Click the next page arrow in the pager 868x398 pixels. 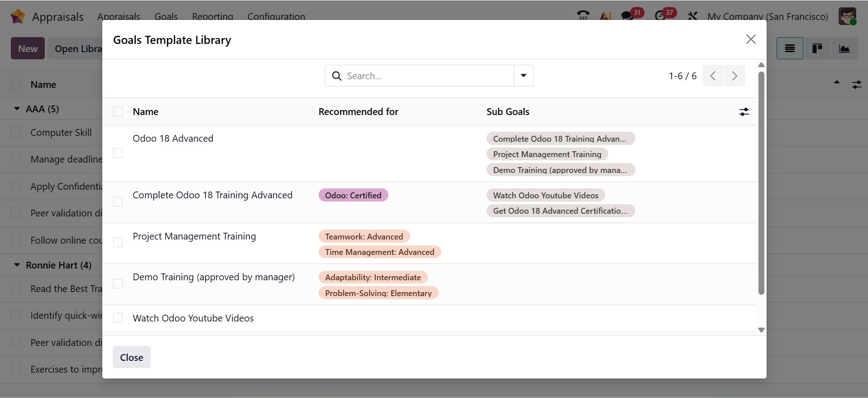[x=734, y=76]
